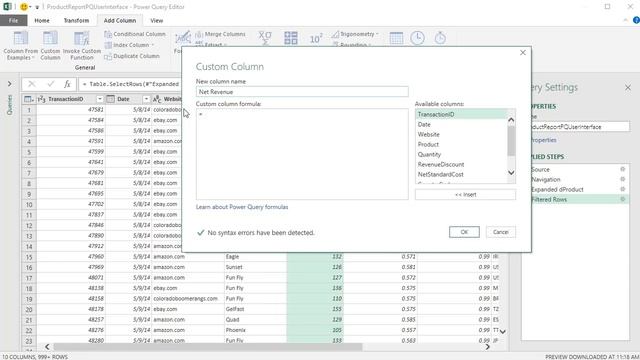Select Website in Available columns
640x360 pixels.
[x=461, y=134]
